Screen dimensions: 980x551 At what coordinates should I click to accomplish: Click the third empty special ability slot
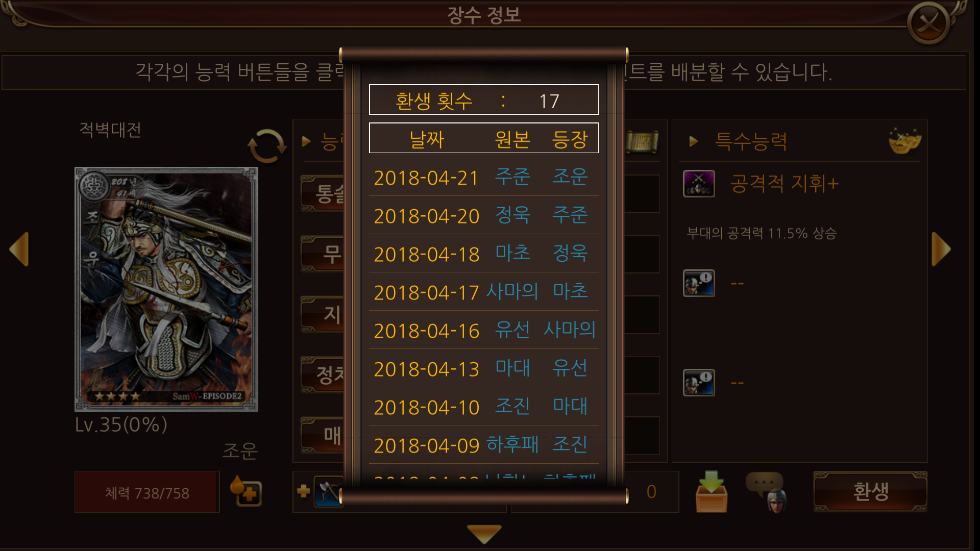click(699, 383)
